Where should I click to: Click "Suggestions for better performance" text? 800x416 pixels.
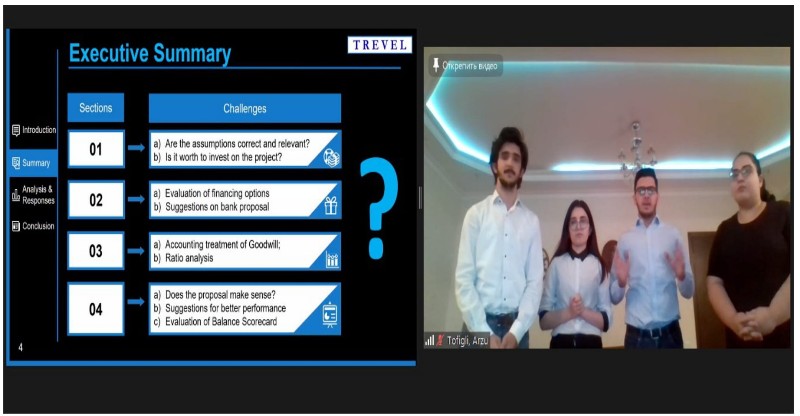(x=226, y=308)
